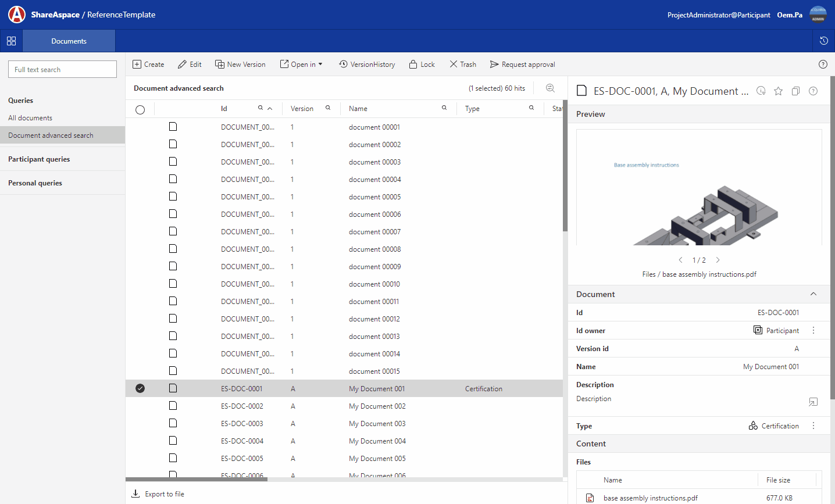This screenshot has width=835, height=504.
Task: Send a Request approval
Action: point(522,64)
